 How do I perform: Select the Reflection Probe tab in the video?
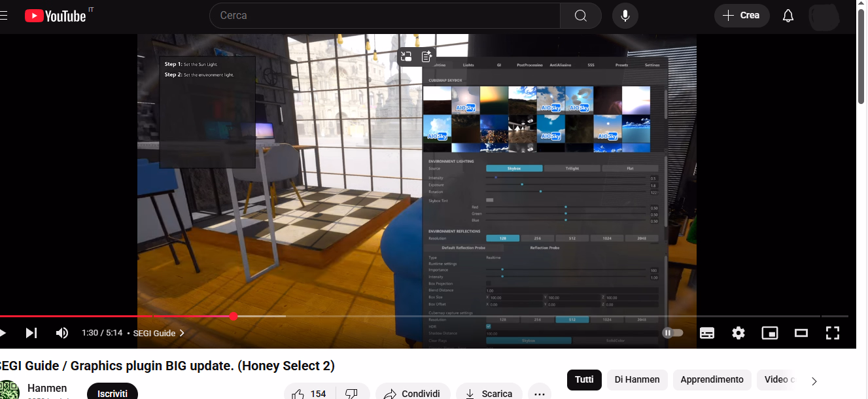tap(544, 248)
